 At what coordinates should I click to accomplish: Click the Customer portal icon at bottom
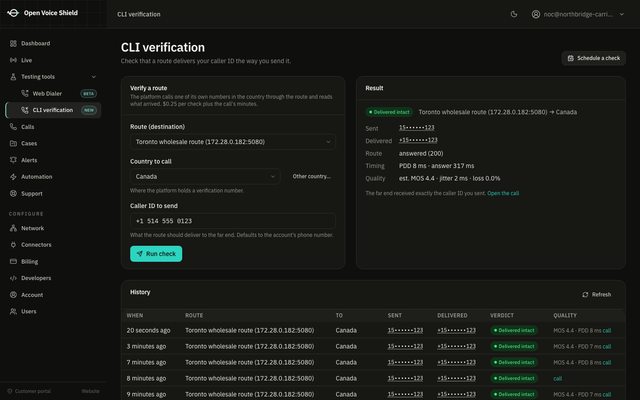tap(10, 391)
